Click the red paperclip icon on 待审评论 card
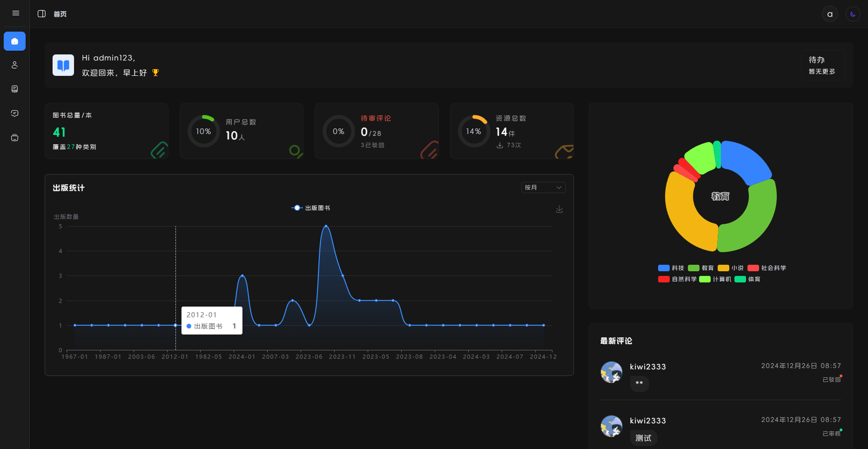This screenshot has width=868, height=449. tap(430, 150)
